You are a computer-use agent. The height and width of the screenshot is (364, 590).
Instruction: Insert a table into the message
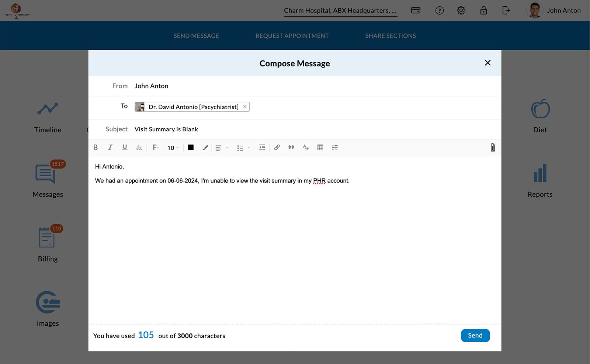(320, 148)
